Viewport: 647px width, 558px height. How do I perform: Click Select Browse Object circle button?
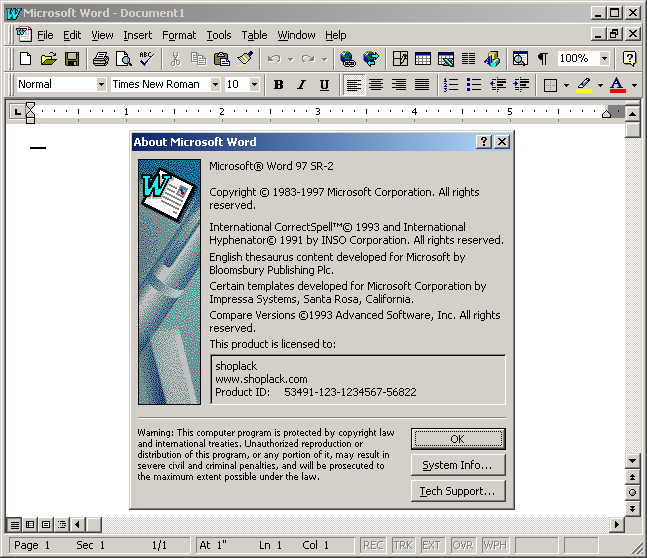(x=632, y=492)
